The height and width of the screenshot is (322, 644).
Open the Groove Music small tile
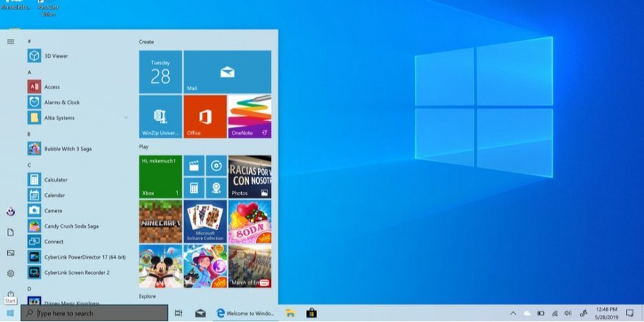[x=216, y=165]
